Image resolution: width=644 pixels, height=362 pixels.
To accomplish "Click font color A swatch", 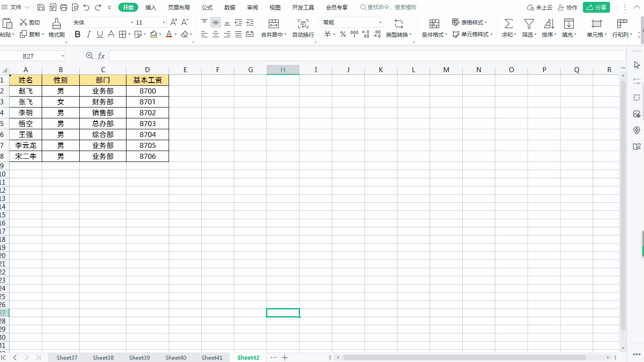I will coord(169,34).
